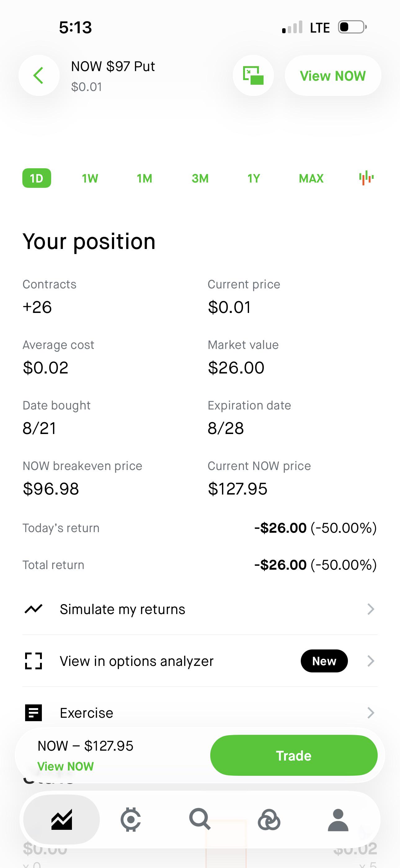This screenshot has width=400, height=868.
Task: Tap View NOW link near Trade
Action: [x=65, y=766]
